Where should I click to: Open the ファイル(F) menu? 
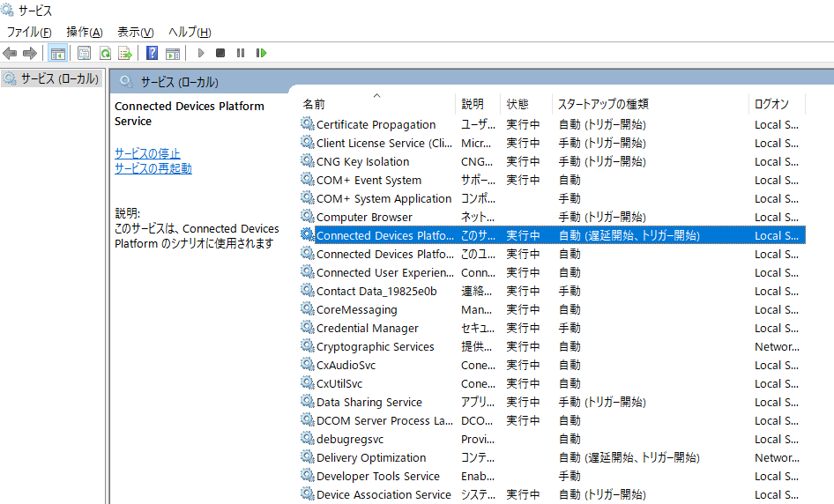tap(29, 32)
